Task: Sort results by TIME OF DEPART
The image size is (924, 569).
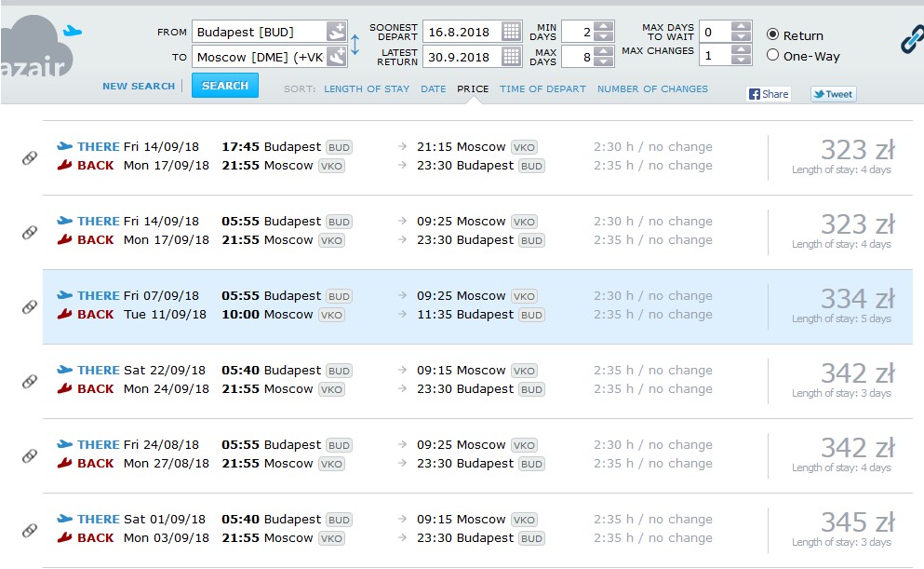Action: [x=542, y=89]
